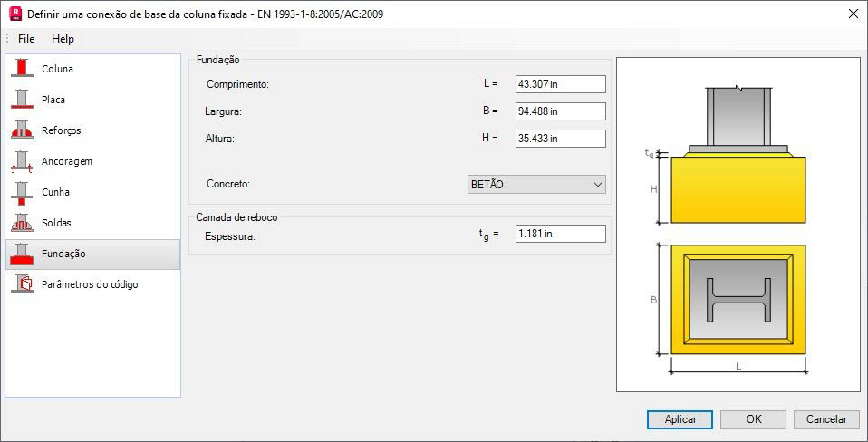Viewport: 868px width, 442px height.
Task: Click the Espessura tg input field
Action: [560, 234]
